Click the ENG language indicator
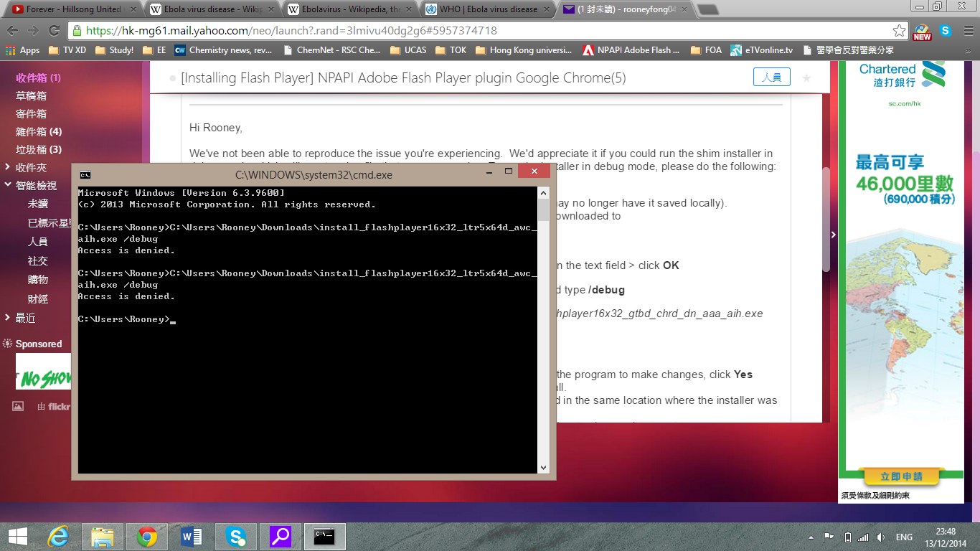This screenshot has height=551, width=980. [904, 537]
